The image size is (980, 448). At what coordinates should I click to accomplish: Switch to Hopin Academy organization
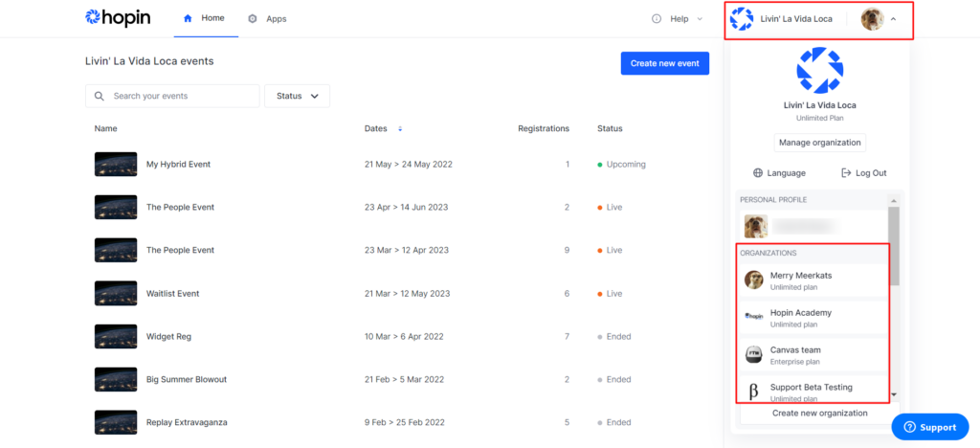[813, 318]
